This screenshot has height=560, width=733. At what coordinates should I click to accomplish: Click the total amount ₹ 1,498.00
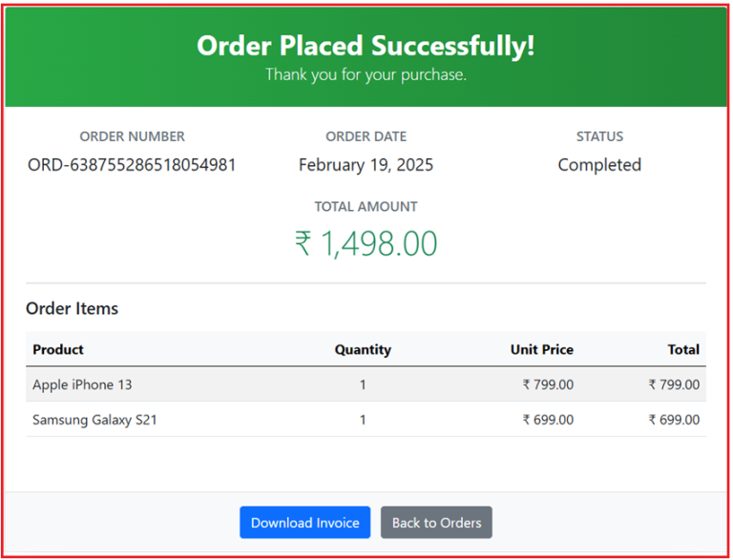point(366,243)
